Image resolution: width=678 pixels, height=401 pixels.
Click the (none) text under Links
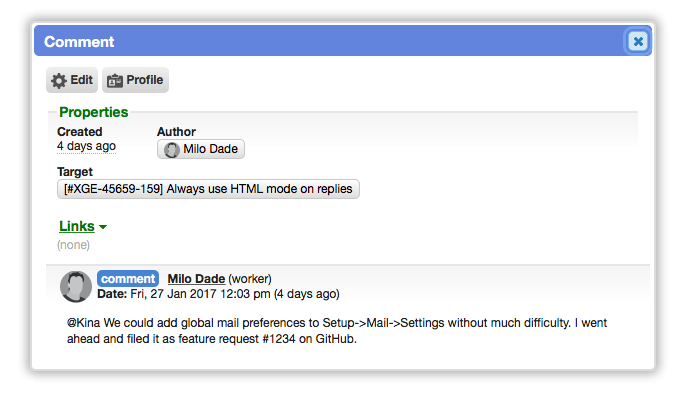[x=74, y=245]
